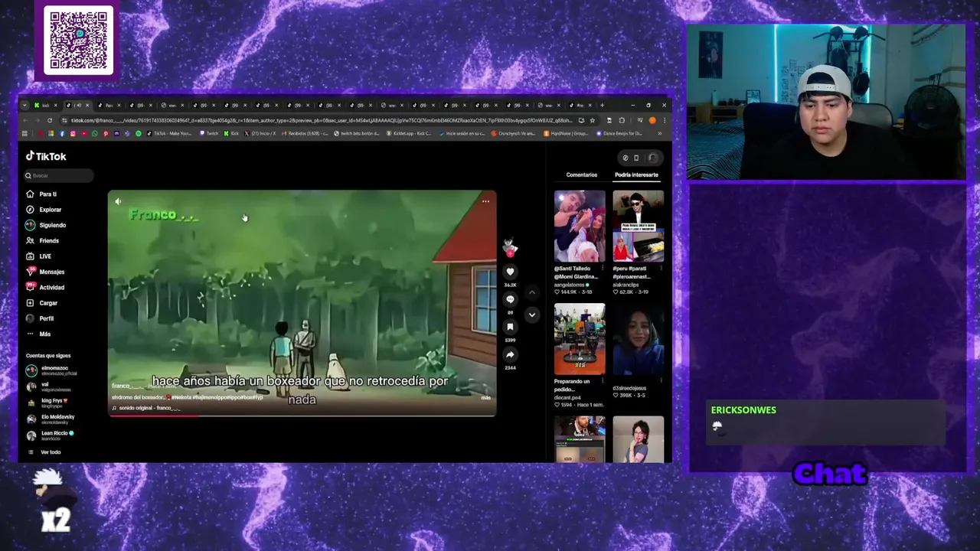Click Cargar to upload a video
The width and height of the screenshot is (980, 551).
tap(41, 303)
